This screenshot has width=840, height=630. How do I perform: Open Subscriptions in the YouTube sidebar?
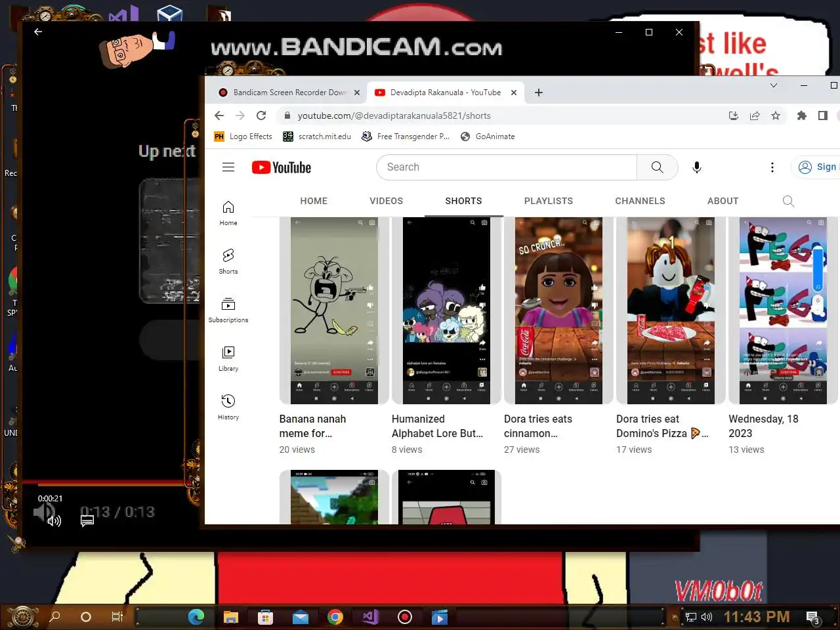click(x=228, y=310)
